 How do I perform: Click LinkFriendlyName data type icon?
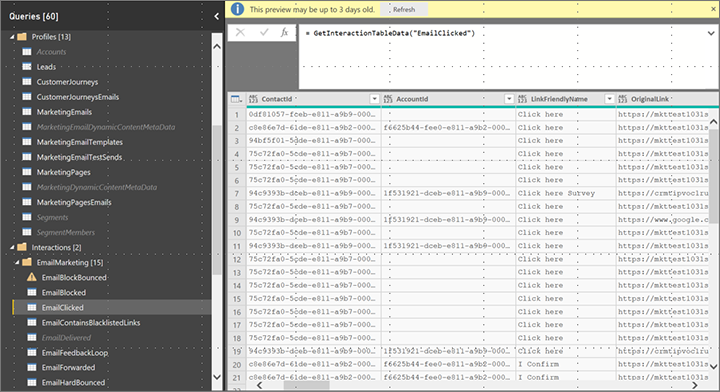(x=523, y=99)
